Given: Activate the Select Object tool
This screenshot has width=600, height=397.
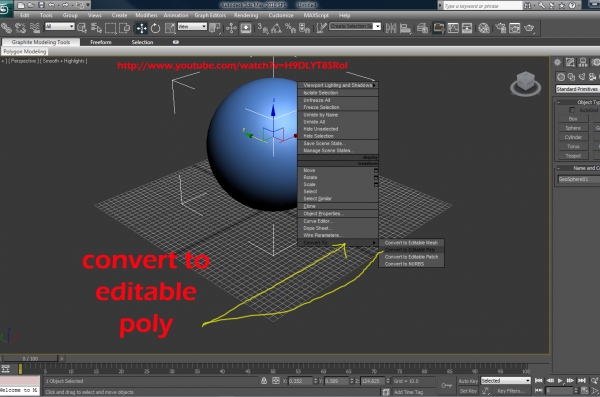Looking at the screenshot, I should [x=82, y=28].
